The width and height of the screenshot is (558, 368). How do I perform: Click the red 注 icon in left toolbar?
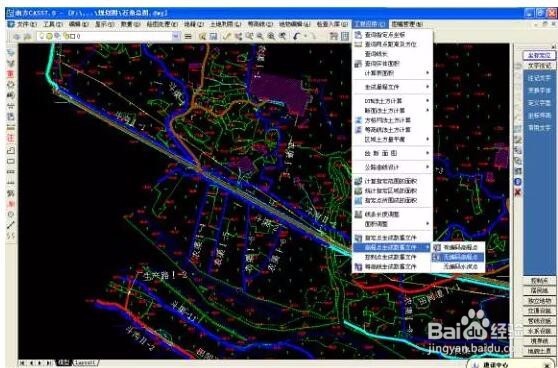click(11, 138)
